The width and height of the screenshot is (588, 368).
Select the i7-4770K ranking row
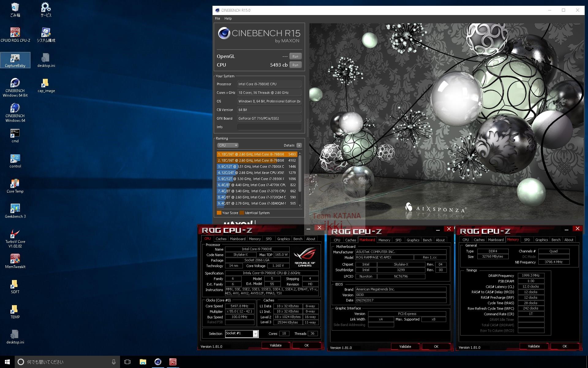(x=257, y=185)
